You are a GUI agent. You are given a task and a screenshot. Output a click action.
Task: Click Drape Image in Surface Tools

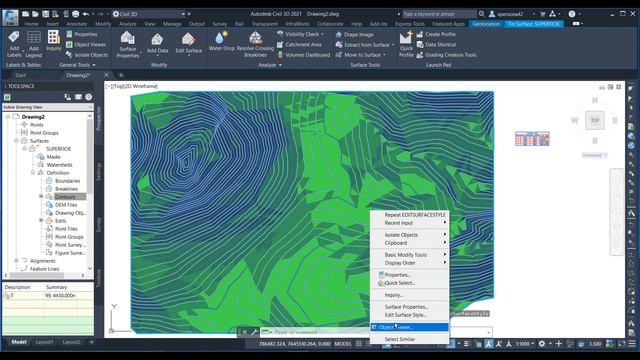(x=354, y=35)
